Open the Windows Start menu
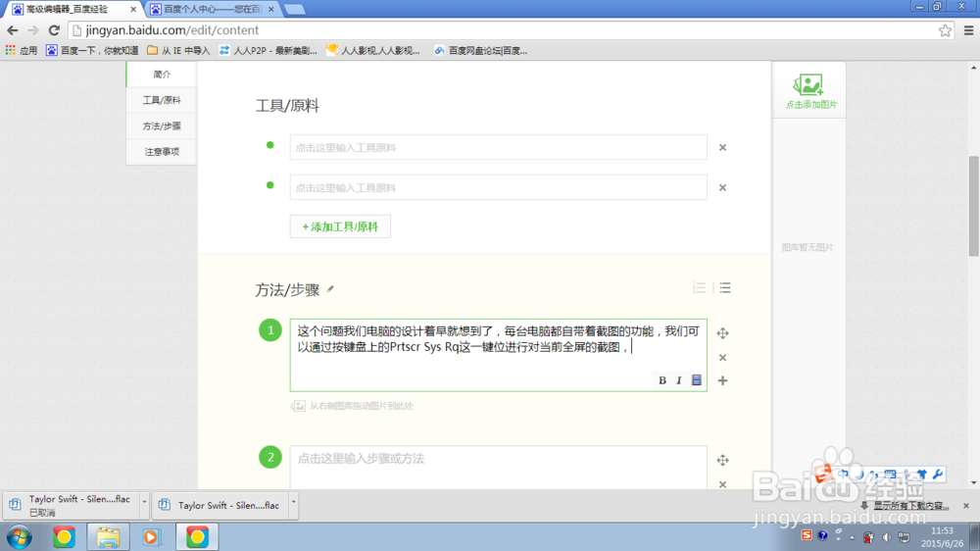The image size is (980, 551). coord(20,537)
